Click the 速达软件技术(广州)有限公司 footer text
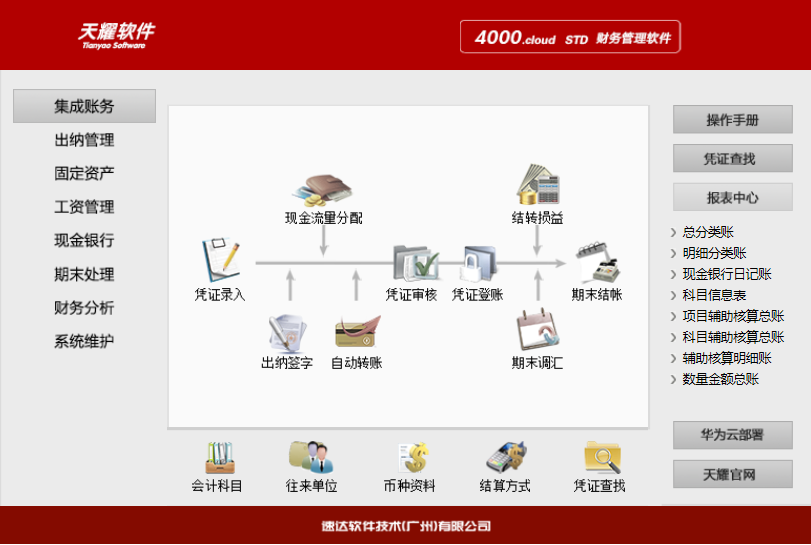 406,526
